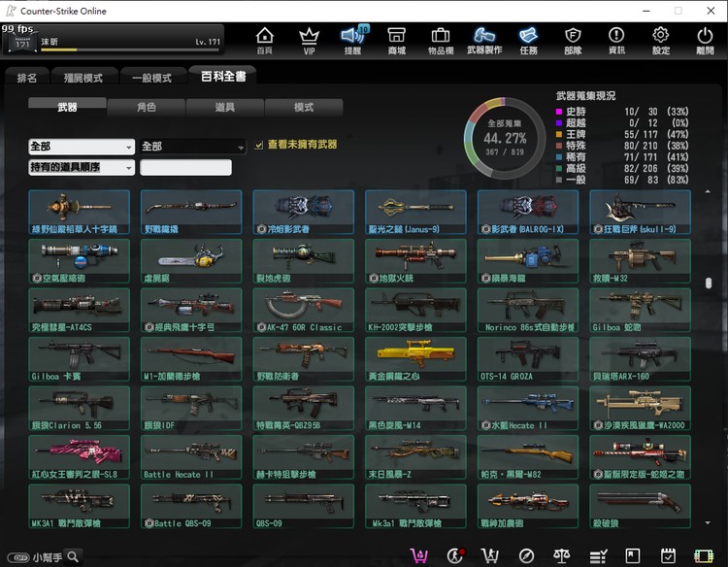Select the QBS-09 weapon card

[303, 506]
